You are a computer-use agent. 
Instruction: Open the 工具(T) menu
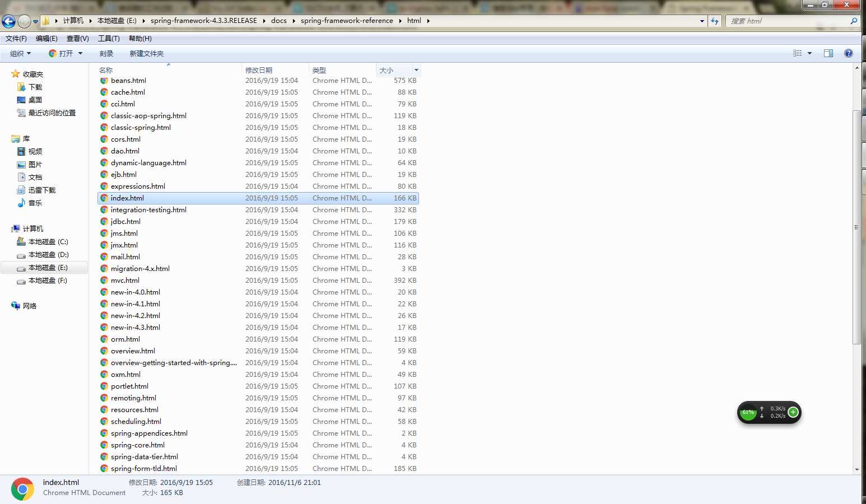109,38
